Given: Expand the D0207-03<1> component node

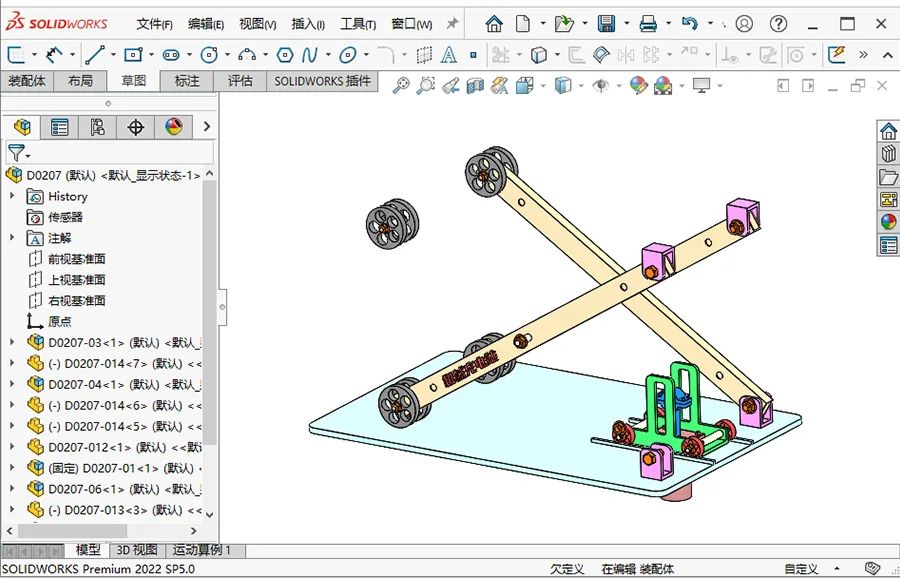Looking at the screenshot, I should pos(12,342).
